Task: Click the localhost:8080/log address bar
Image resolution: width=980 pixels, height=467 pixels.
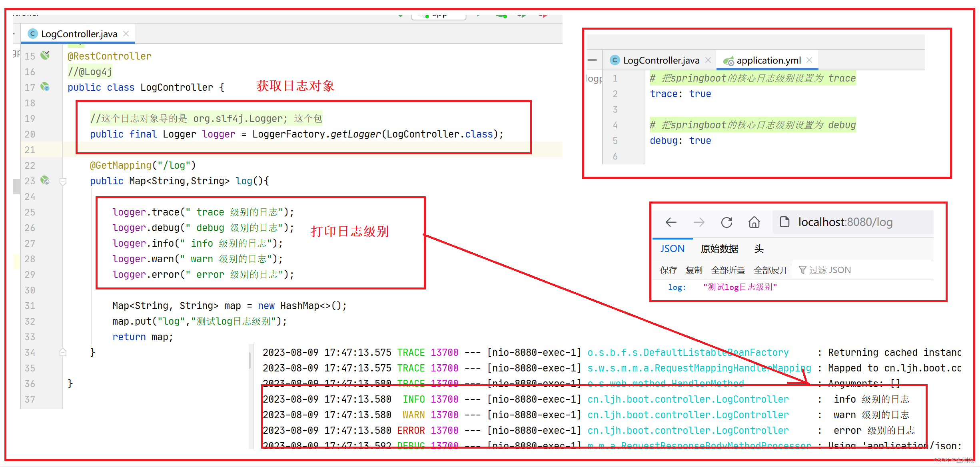Action: [845, 222]
